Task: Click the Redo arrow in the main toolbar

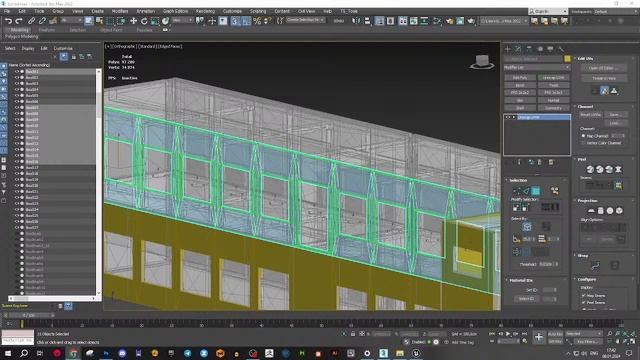Action: click(x=19, y=20)
